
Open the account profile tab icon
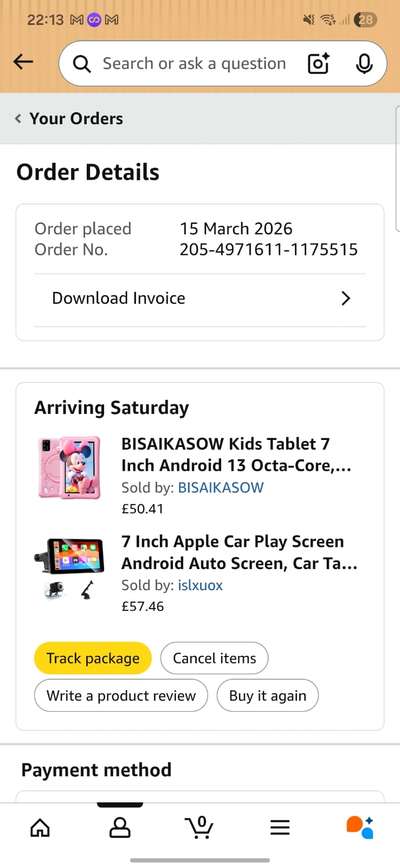[x=120, y=827]
